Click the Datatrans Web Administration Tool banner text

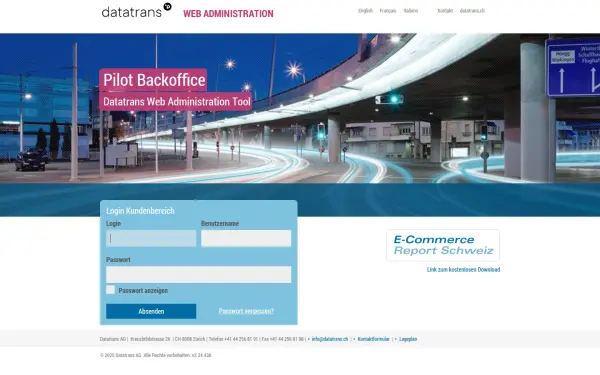point(176,101)
